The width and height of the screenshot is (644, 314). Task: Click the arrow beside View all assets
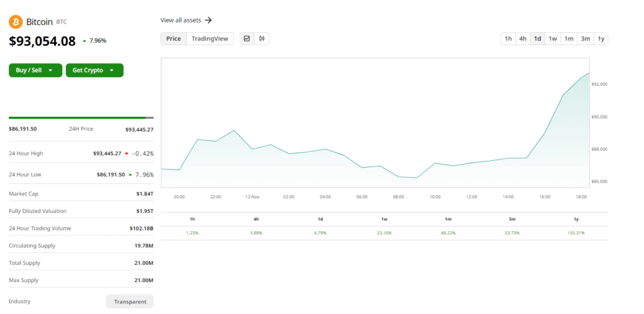[208, 20]
